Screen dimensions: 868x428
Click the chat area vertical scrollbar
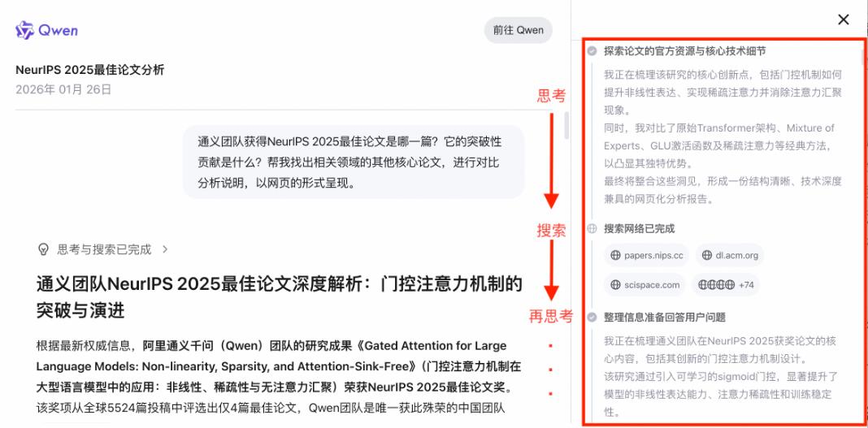tap(566, 126)
